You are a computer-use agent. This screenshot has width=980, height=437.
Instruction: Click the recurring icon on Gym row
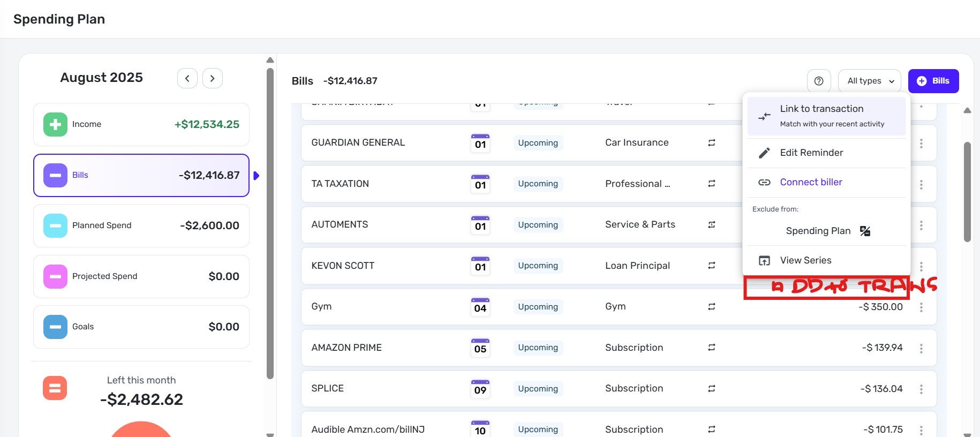712,307
